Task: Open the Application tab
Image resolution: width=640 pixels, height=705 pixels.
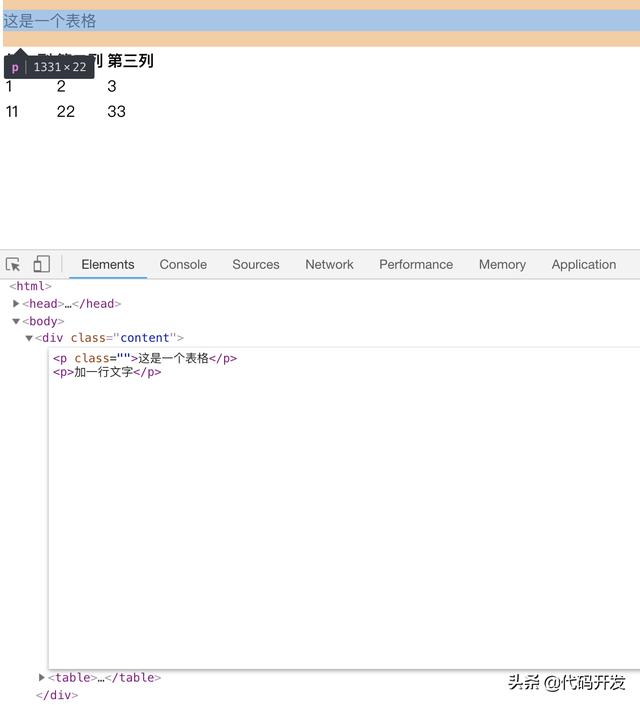Action: coord(584,264)
